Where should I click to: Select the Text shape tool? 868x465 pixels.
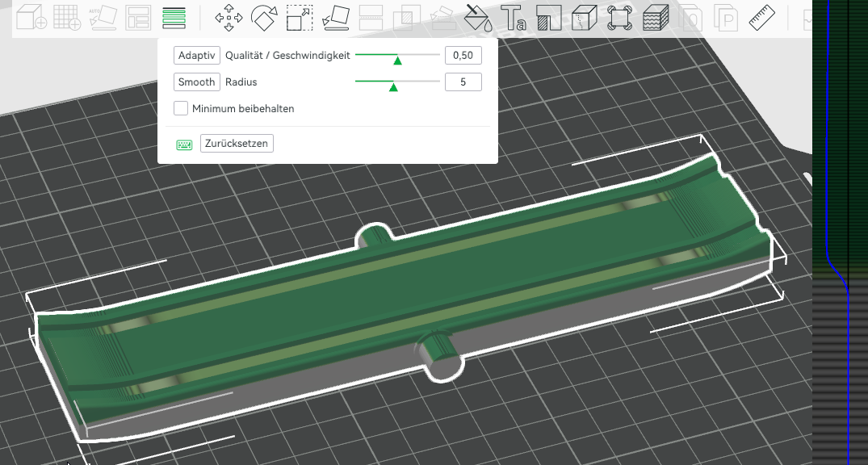(x=514, y=18)
